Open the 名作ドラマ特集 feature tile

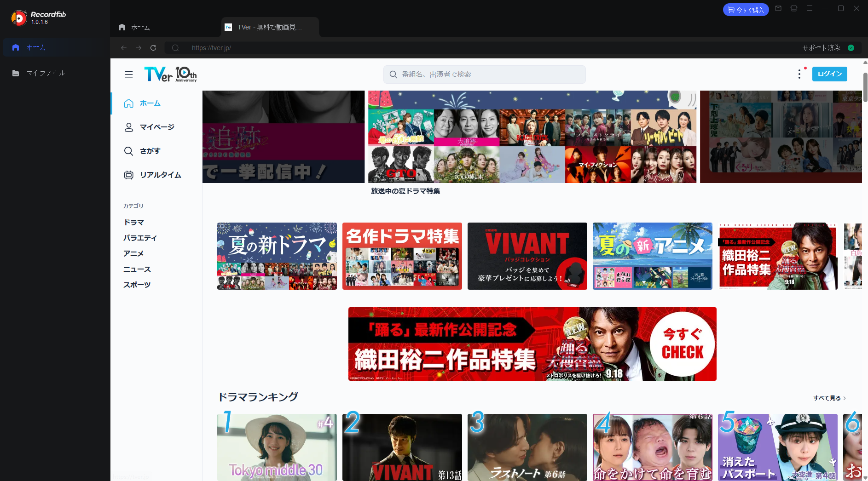(402, 256)
